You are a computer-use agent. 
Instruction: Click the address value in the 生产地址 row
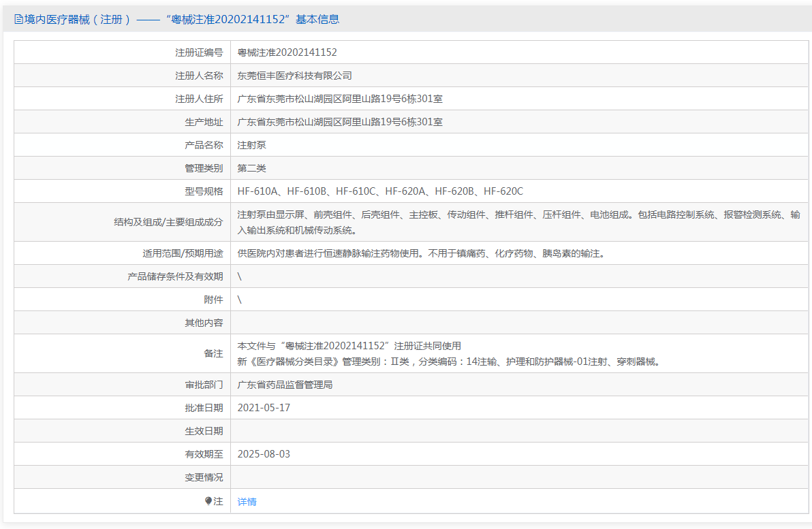[x=339, y=122]
